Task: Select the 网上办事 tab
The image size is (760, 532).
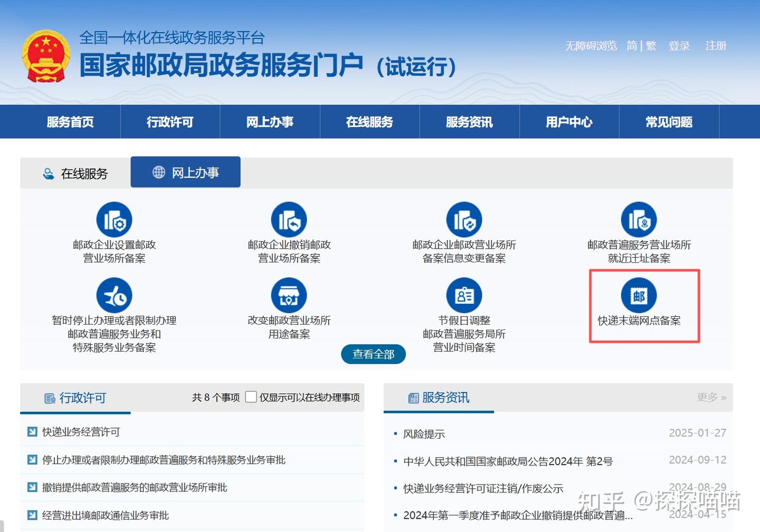Action: point(185,173)
